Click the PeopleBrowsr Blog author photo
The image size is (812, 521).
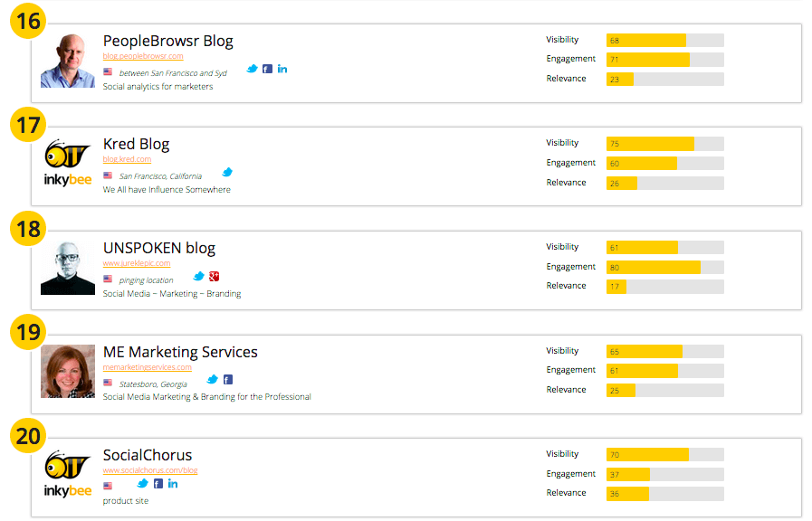point(68,61)
